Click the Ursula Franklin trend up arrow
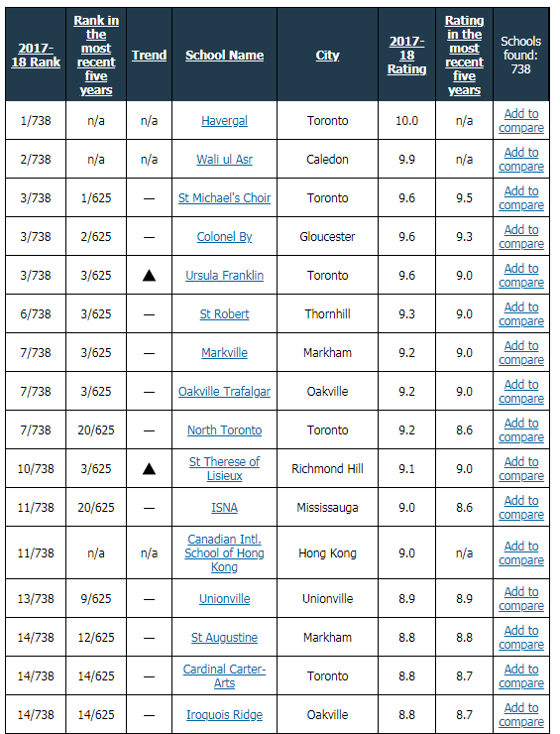This screenshot has height=734, width=560. [x=149, y=276]
